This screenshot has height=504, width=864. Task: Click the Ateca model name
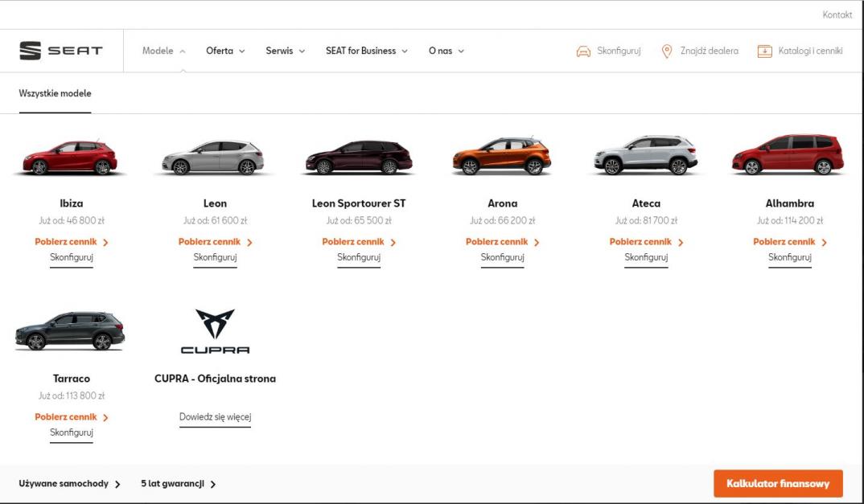click(646, 203)
